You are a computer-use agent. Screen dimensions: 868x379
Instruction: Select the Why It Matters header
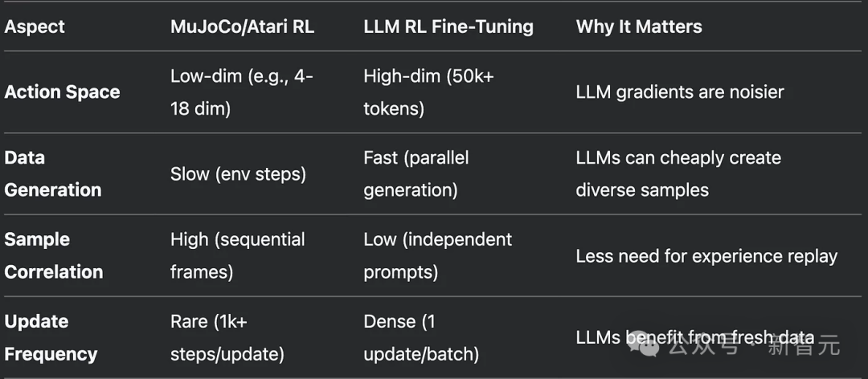tap(639, 26)
